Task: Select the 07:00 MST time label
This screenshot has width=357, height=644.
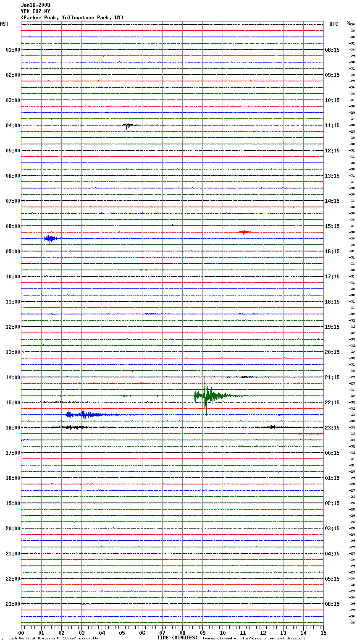Action: (13, 201)
